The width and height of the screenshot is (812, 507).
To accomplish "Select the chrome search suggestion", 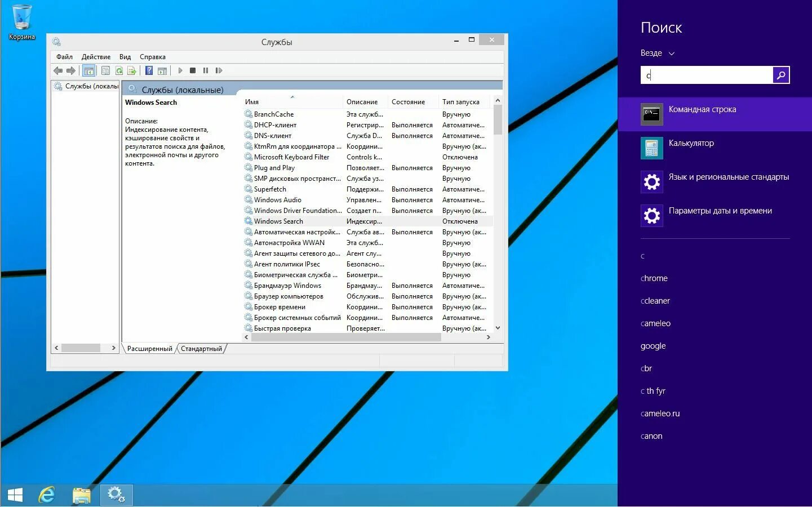I will [654, 278].
